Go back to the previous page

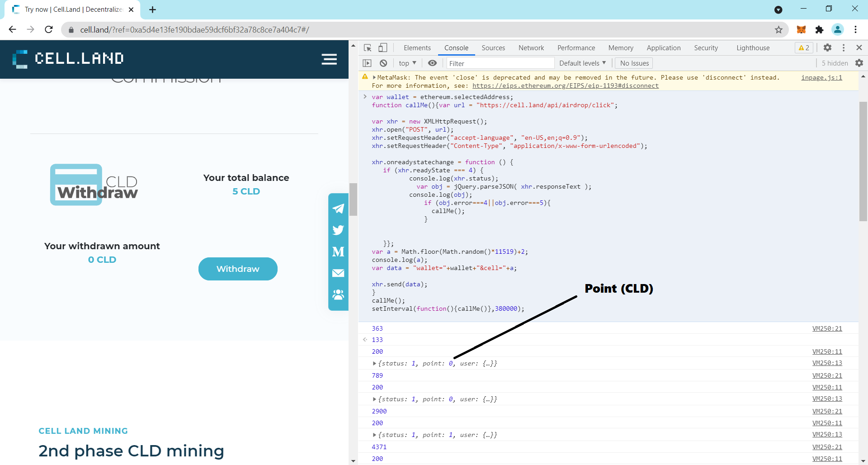(13, 30)
